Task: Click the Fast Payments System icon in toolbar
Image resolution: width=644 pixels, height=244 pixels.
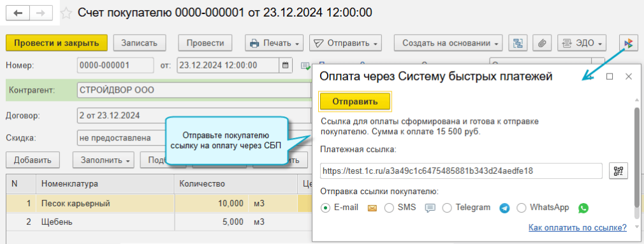Action: pos(629,43)
